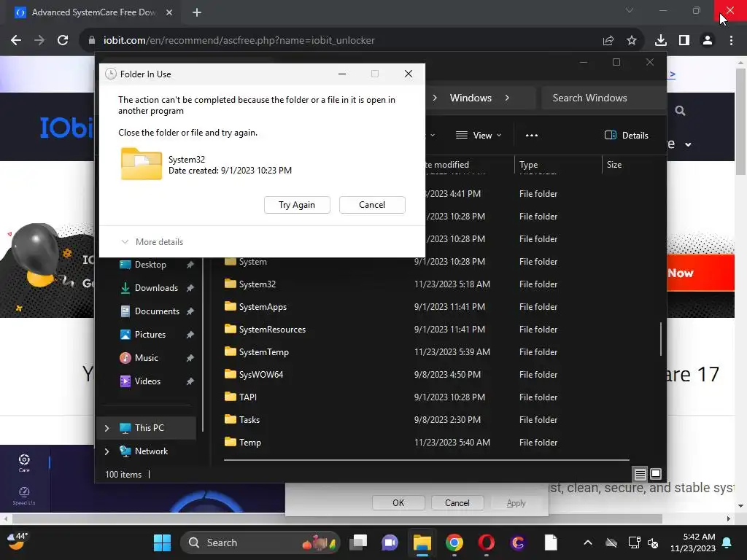Screen dimensions: 747x560
Task: Reload the iobit.com page
Action: (x=63, y=41)
